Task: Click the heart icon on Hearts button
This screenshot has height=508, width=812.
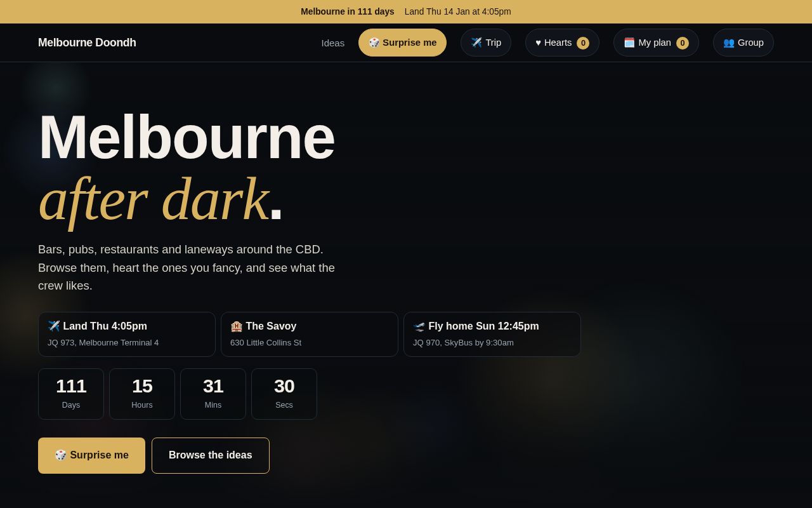Action: (x=538, y=43)
